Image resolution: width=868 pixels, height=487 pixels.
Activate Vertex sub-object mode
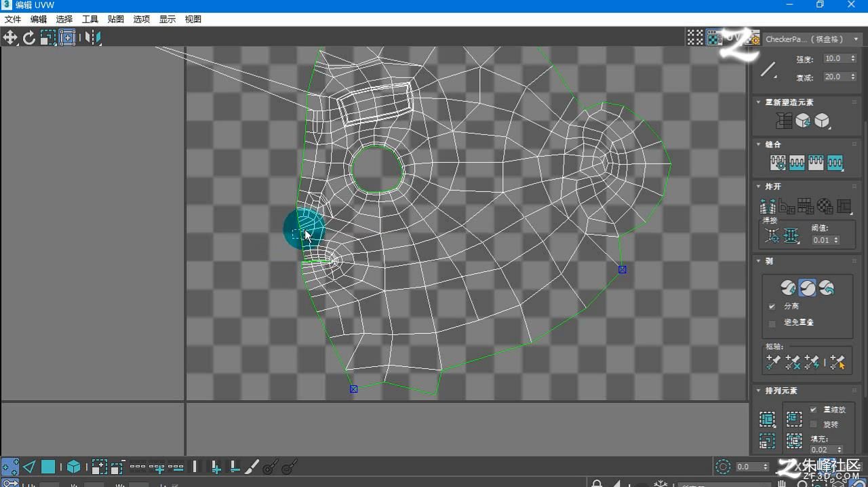click(x=10, y=467)
